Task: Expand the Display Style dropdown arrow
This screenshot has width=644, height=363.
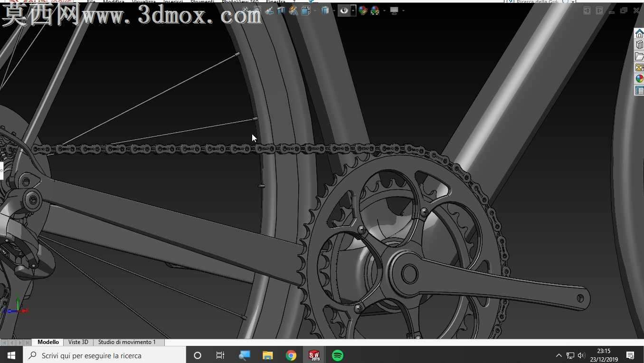Action: point(334,10)
